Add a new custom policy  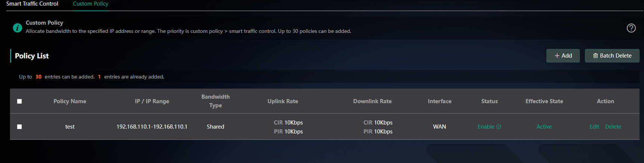pos(563,56)
